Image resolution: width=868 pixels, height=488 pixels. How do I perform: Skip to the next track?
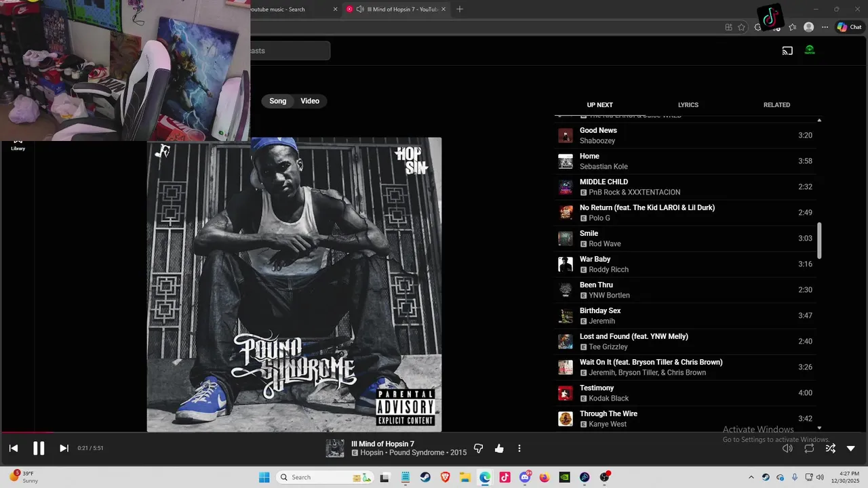[x=64, y=448]
